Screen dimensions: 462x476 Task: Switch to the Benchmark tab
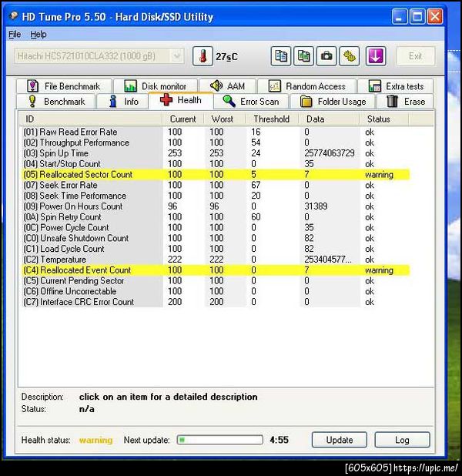pos(56,102)
